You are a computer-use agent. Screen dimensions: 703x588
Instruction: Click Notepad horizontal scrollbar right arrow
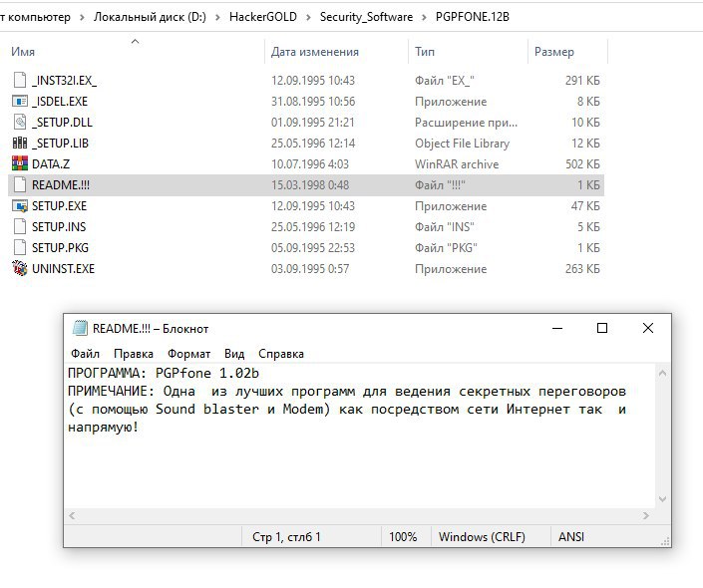pyautogui.click(x=646, y=516)
